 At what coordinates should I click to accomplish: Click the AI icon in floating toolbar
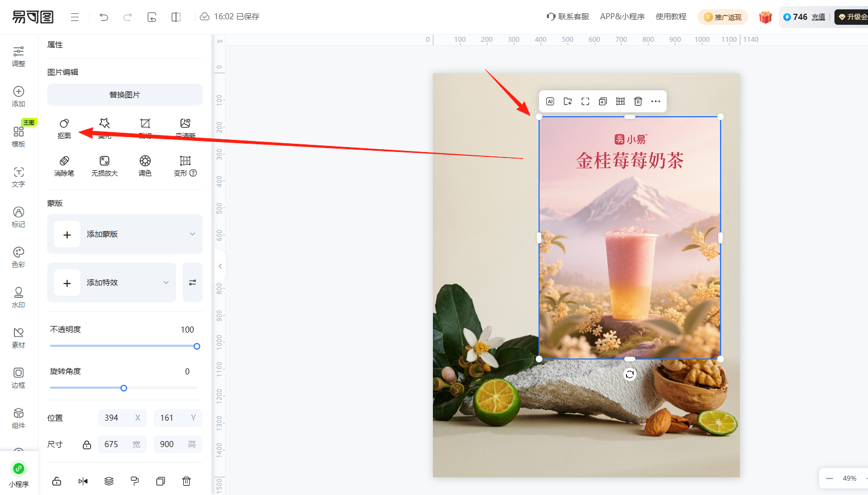(x=550, y=101)
